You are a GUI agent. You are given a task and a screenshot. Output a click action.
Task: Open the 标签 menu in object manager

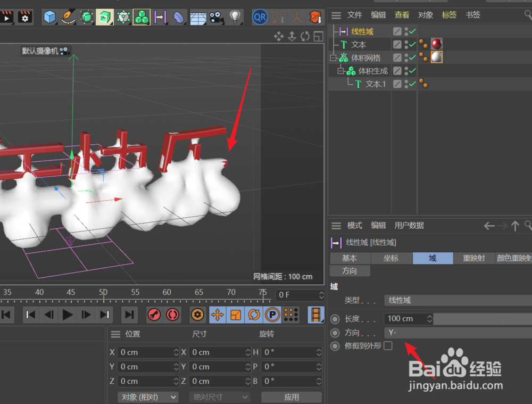(x=449, y=15)
